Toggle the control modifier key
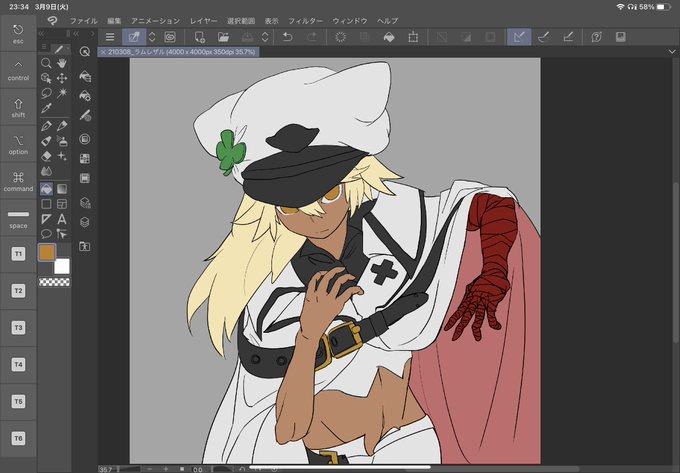Viewport: 680px width, 473px height. [x=18, y=71]
